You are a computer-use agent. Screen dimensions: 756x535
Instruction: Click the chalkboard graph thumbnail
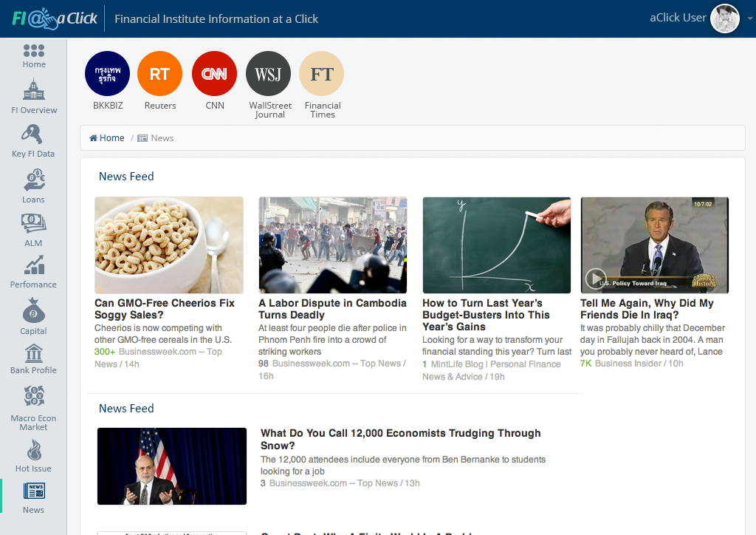click(x=497, y=245)
